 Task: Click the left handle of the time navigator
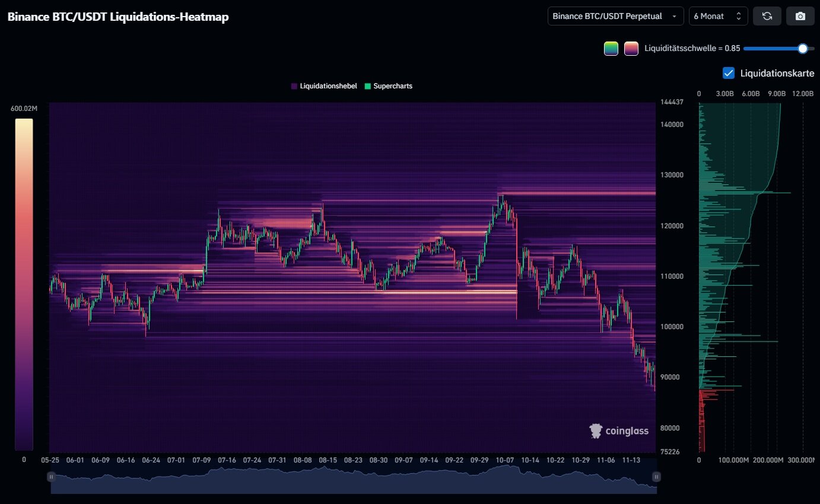coord(52,476)
